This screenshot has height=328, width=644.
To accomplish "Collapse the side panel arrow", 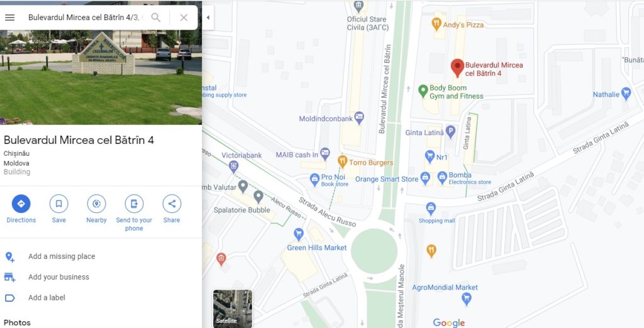I will tap(208, 17).
